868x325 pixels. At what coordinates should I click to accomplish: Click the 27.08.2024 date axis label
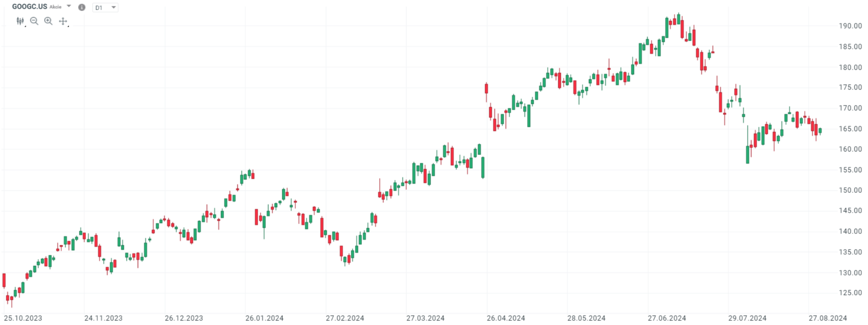click(x=828, y=318)
